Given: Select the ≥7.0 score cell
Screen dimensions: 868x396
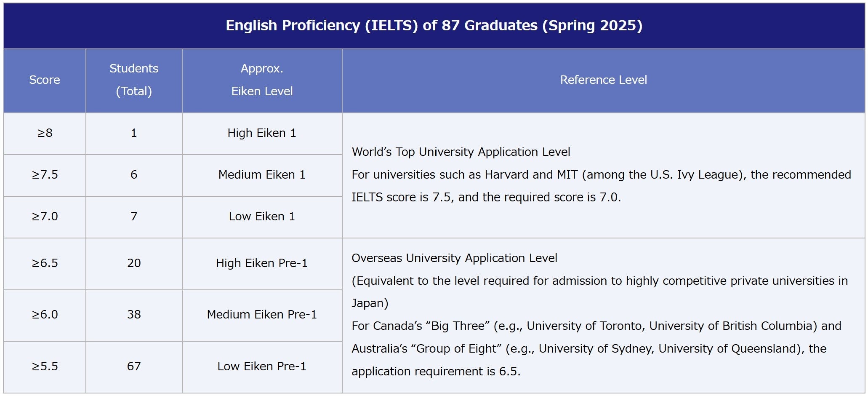Looking at the screenshot, I should (x=45, y=217).
